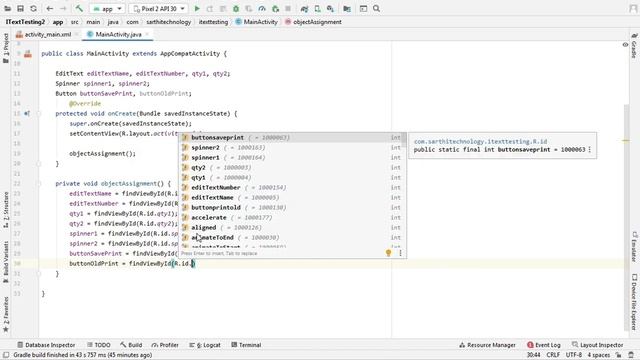This screenshot has height=360, width=640.
Task: Open the SDK Manager icon
Action: tap(330, 9)
